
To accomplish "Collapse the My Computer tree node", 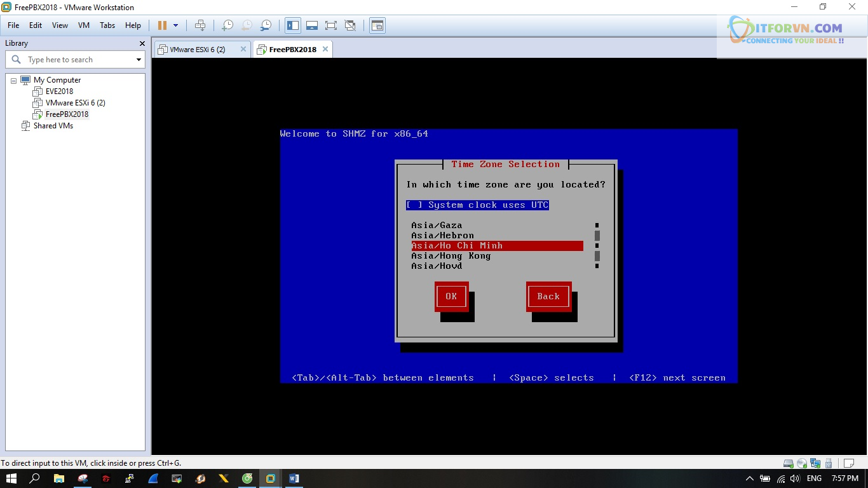I will click(x=13, y=81).
